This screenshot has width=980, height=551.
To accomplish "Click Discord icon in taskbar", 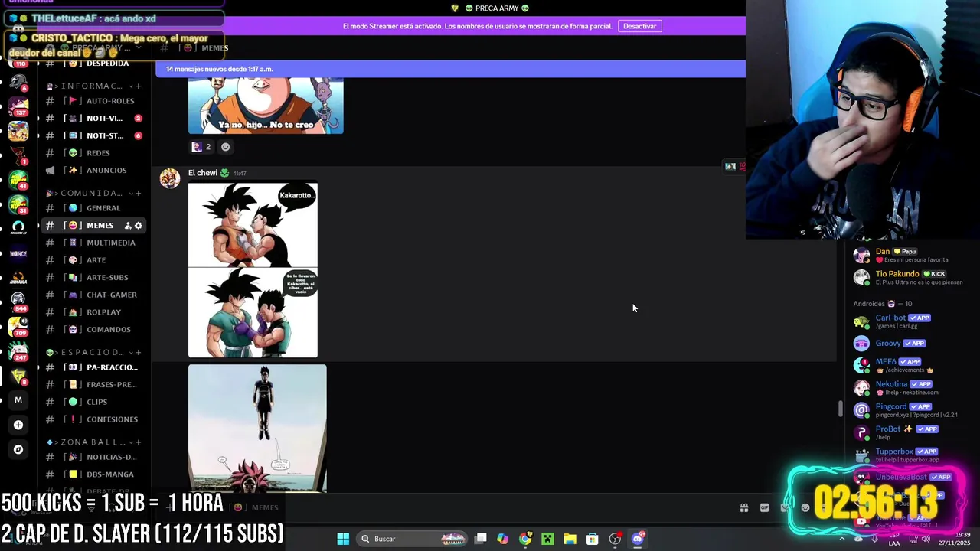I will pos(637,539).
